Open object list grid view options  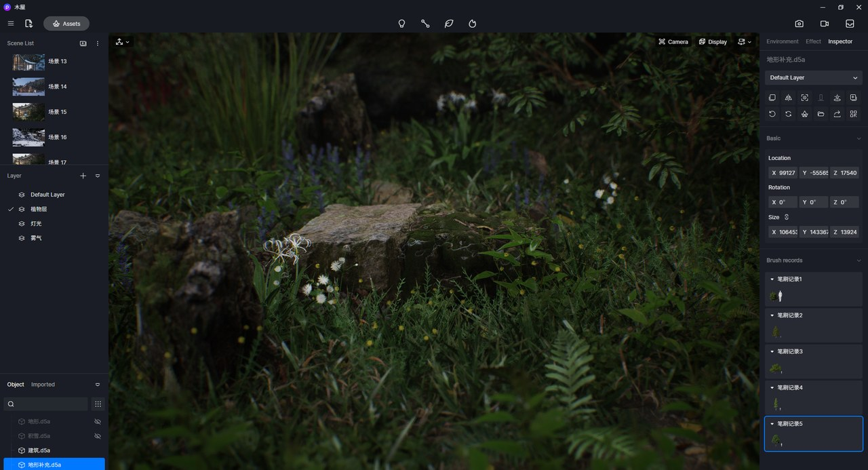(98, 404)
